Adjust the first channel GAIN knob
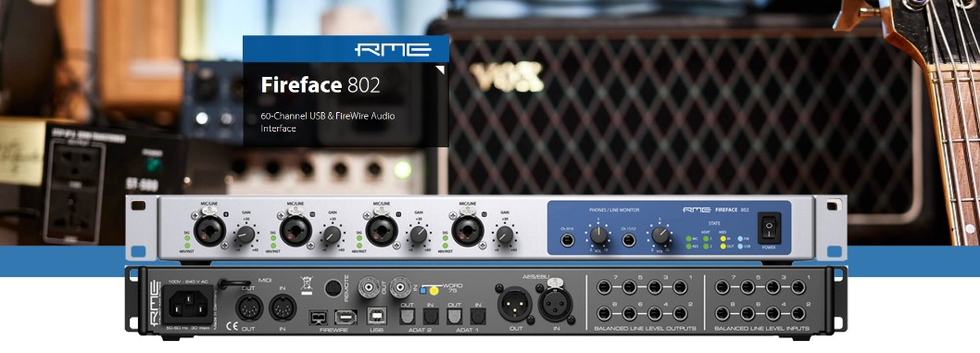Screen dimensions: 980x353 pos(245,235)
